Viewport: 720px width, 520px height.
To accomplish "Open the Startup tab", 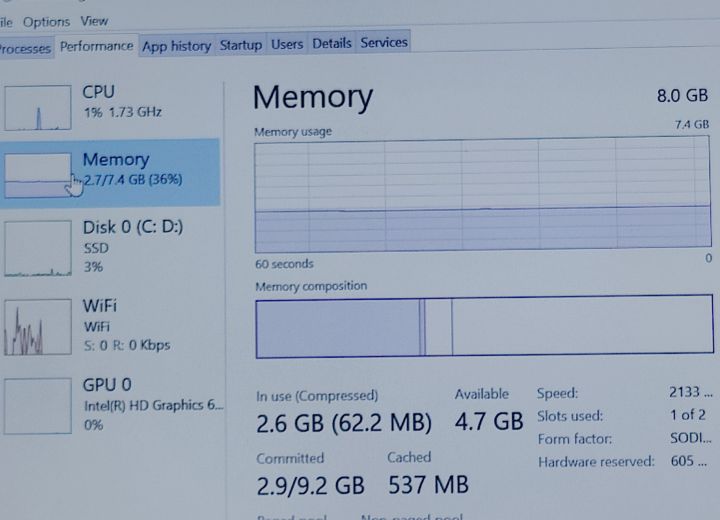I will (241, 45).
